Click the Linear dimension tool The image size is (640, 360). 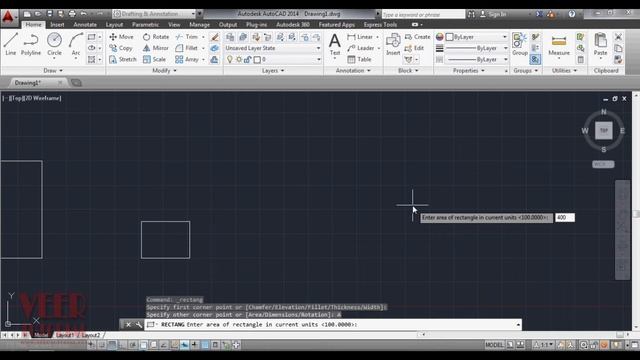pos(360,37)
